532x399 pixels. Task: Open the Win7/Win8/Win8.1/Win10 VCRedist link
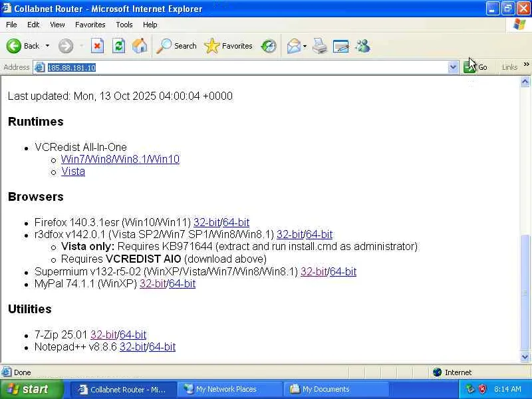(120, 159)
